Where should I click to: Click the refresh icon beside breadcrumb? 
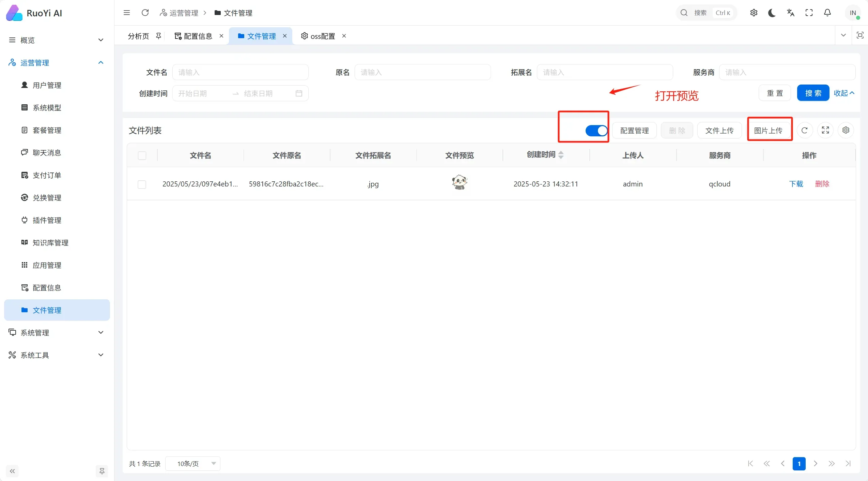click(x=145, y=13)
